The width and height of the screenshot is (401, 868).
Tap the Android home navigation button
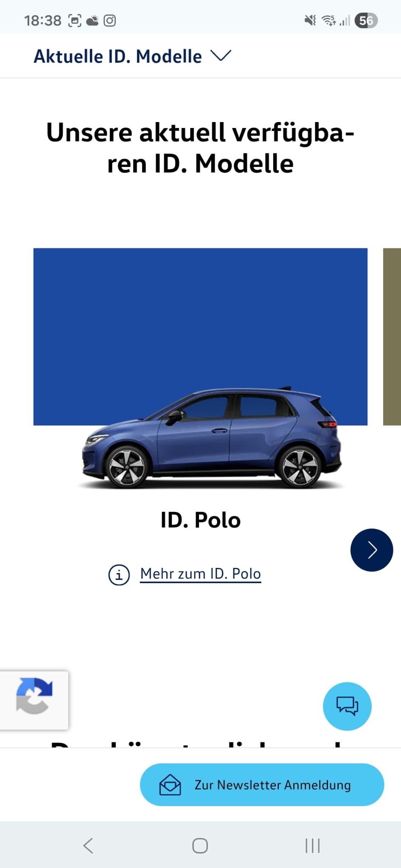[200, 846]
